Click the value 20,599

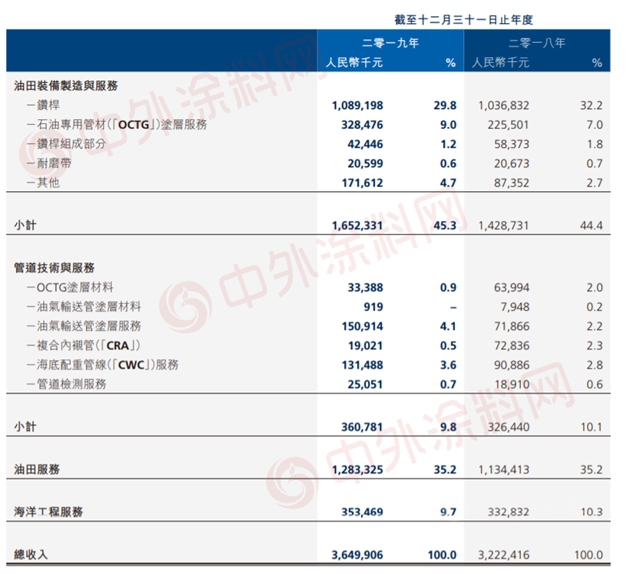click(365, 163)
